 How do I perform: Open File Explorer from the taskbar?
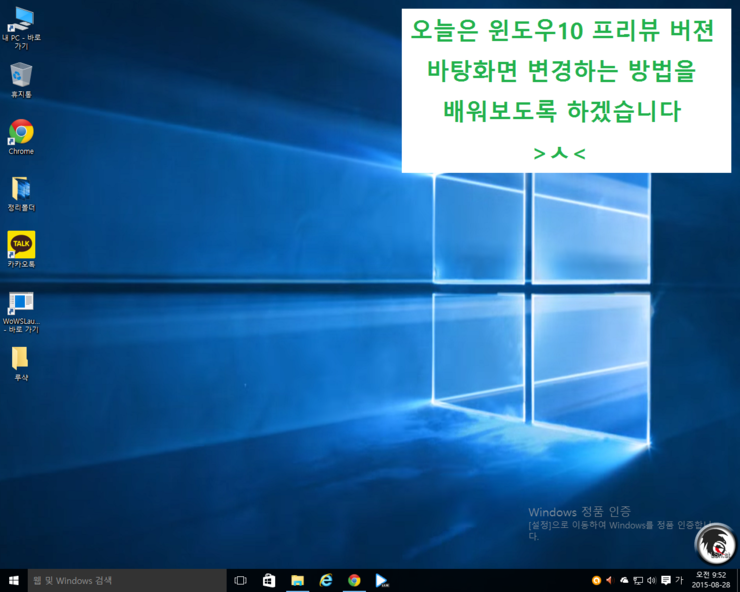pyautogui.click(x=297, y=580)
